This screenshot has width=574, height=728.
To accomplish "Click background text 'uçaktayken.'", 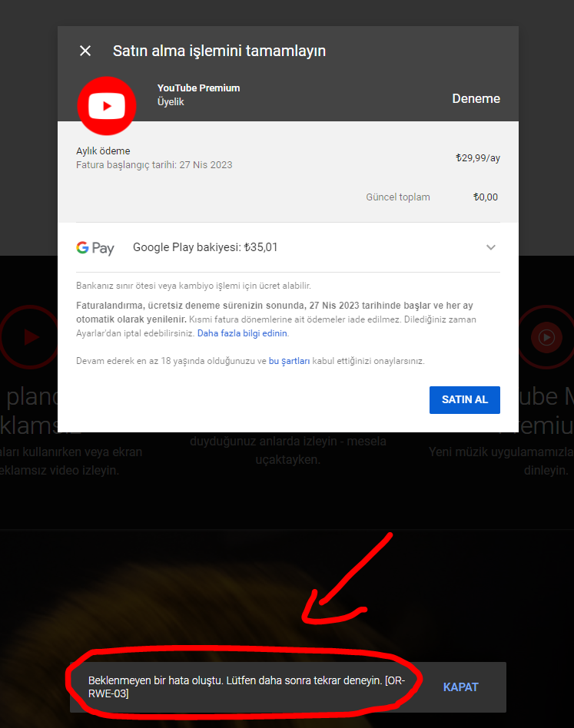I will [x=288, y=460].
